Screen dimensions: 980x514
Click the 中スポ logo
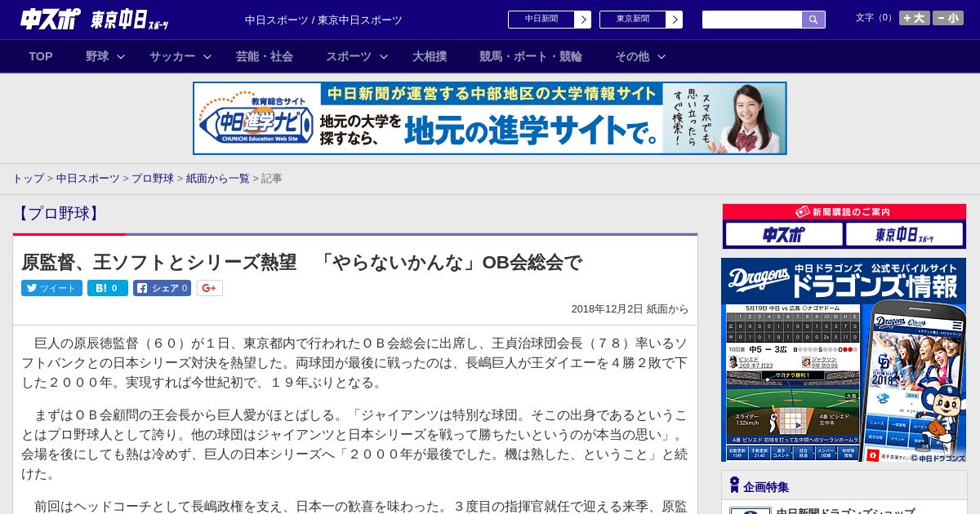(x=51, y=19)
